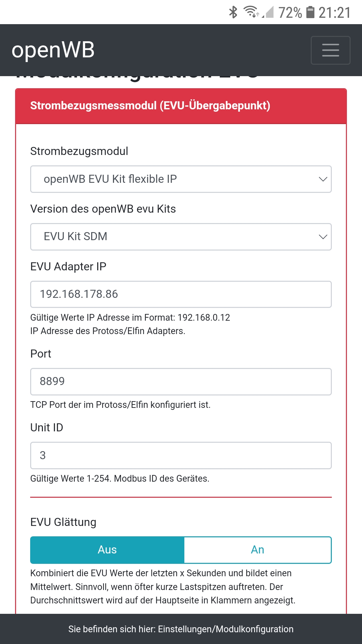Click the Unit ID input field
Screen dimensions: 362x644
click(x=181, y=455)
